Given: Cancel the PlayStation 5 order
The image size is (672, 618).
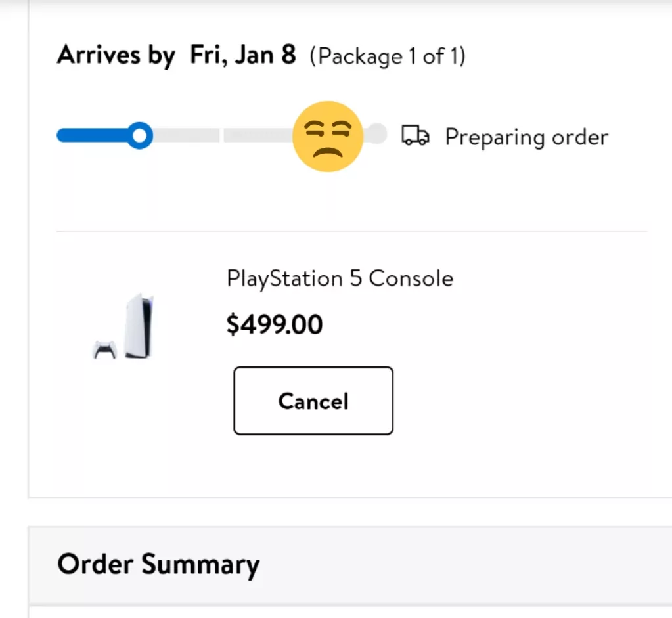Looking at the screenshot, I should [x=313, y=401].
